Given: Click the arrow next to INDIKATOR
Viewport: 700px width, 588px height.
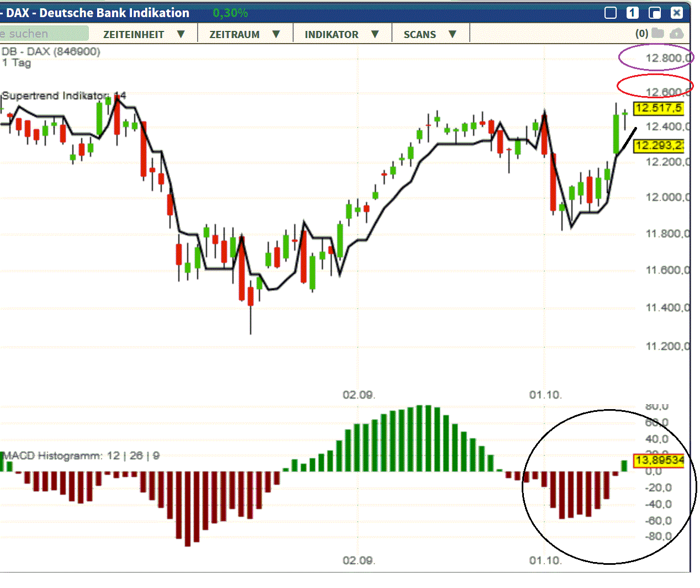Looking at the screenshot, I should point(375,34).
